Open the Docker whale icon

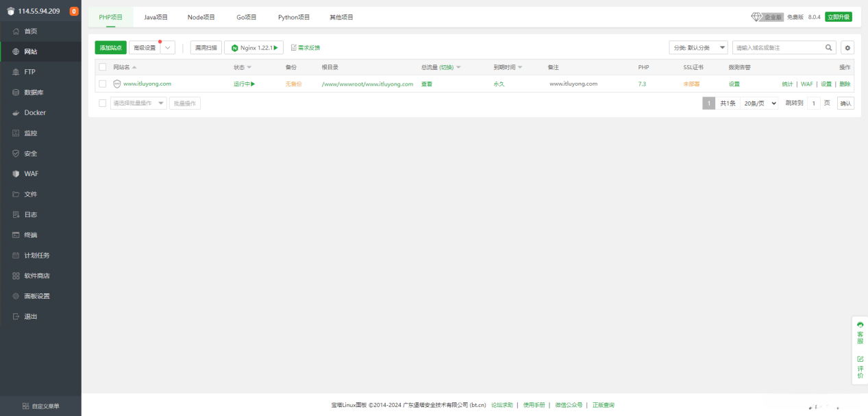pyautogui.click(x=16, y=112)
